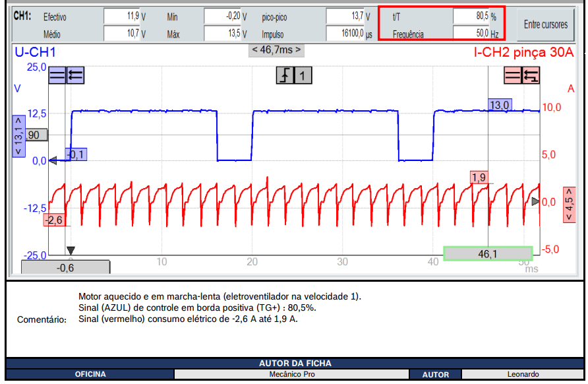588x384 pixels.
Task: Click the red CH2 arrow-lines icon
Action: (x=531, y=75)
